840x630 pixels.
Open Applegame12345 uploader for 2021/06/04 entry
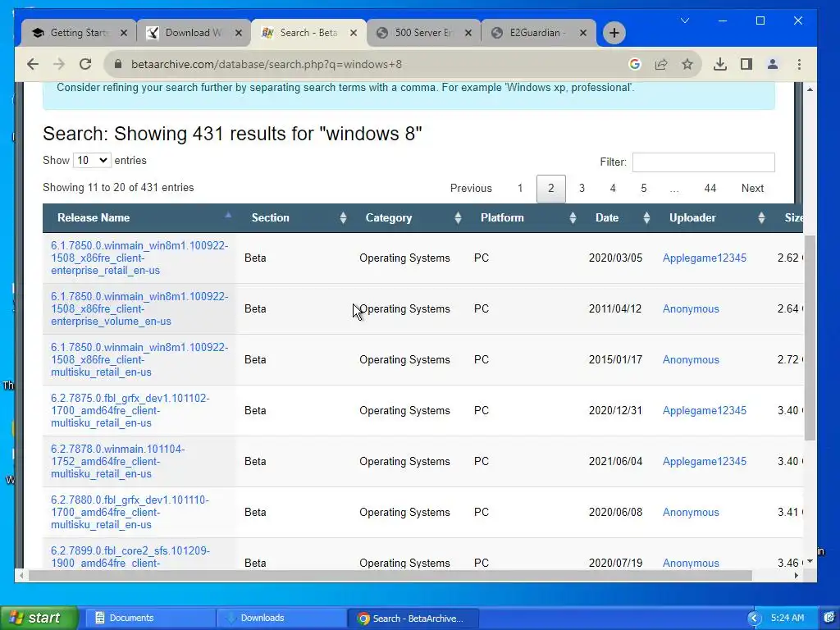(x=705, y=462)
